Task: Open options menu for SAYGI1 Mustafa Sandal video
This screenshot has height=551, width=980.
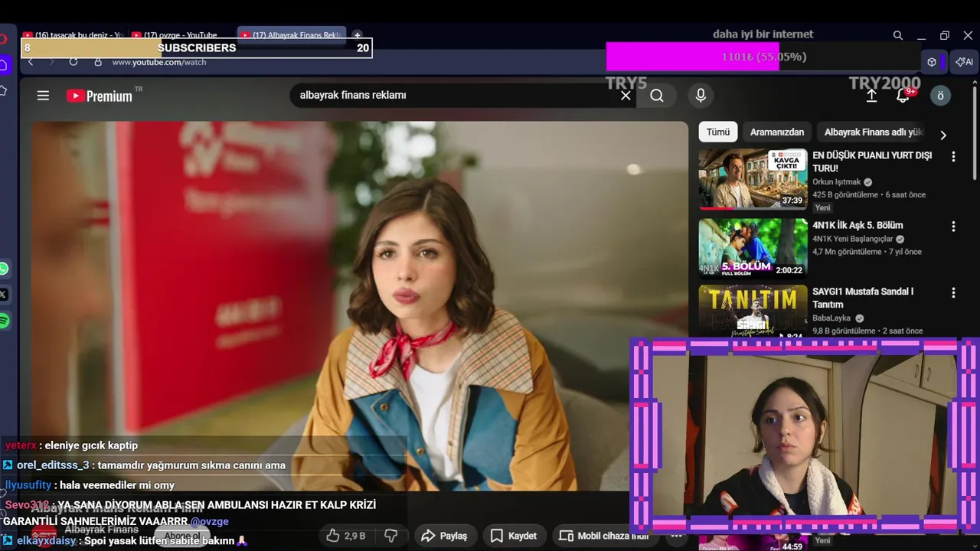Action: [953, 292]
